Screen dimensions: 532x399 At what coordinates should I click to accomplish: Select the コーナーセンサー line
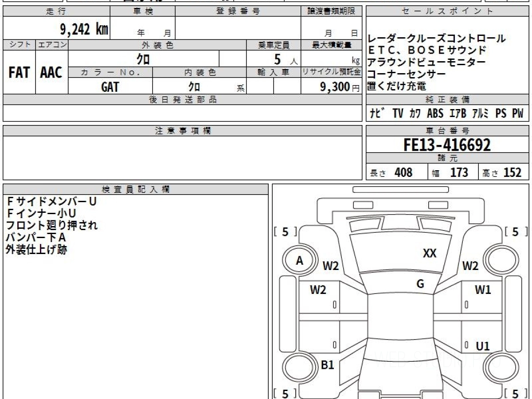407,74
